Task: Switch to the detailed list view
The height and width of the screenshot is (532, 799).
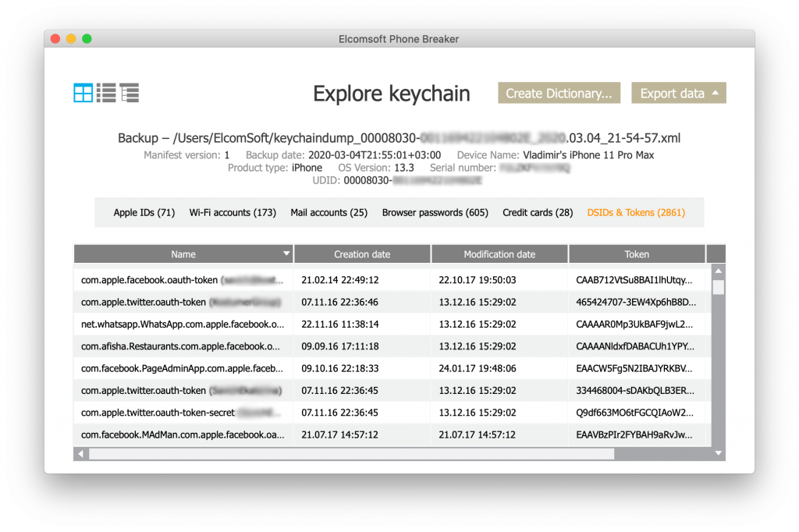Action: click(105, 92)
